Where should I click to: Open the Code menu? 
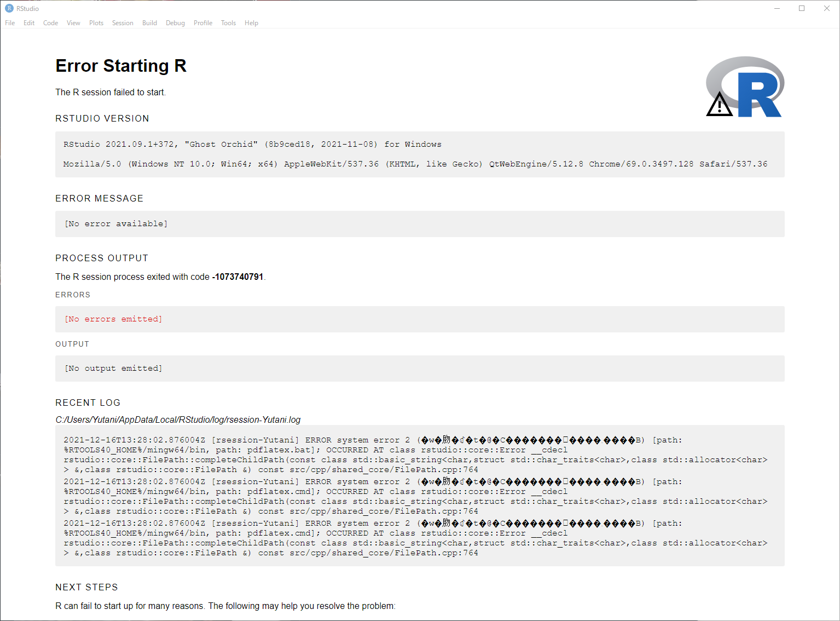coord(50,23)
